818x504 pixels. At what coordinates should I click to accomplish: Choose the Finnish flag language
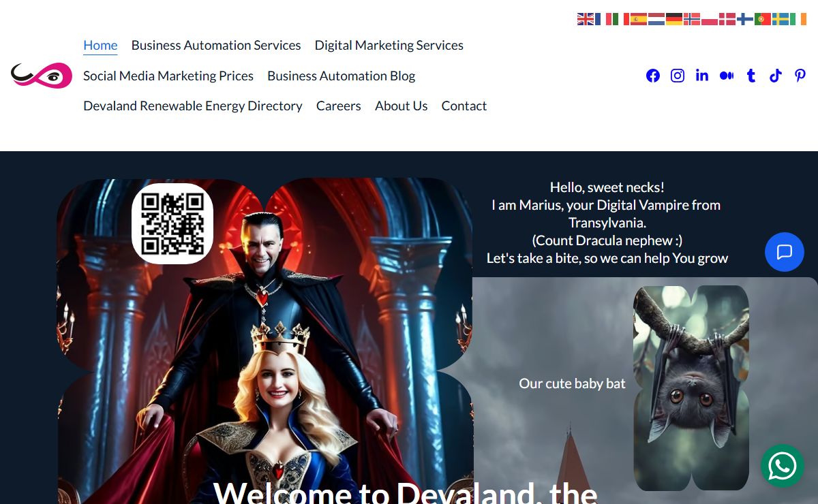click(745, 19)
